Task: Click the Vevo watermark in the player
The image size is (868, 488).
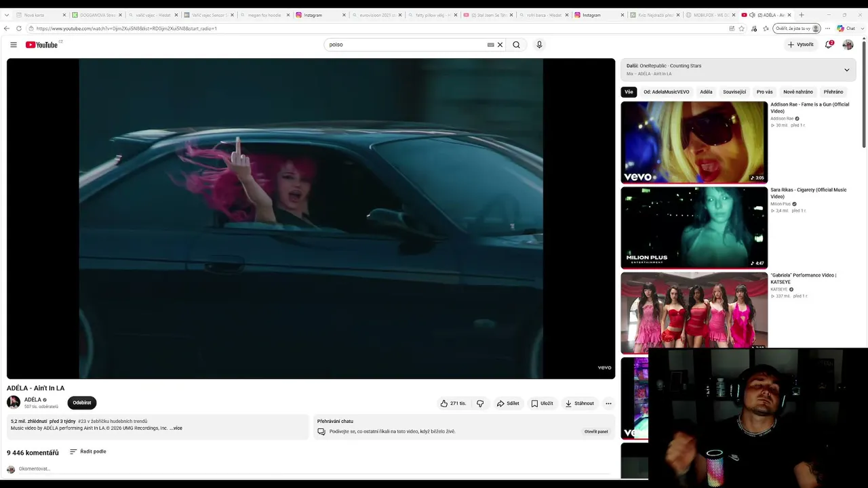Action: [604, 368]
